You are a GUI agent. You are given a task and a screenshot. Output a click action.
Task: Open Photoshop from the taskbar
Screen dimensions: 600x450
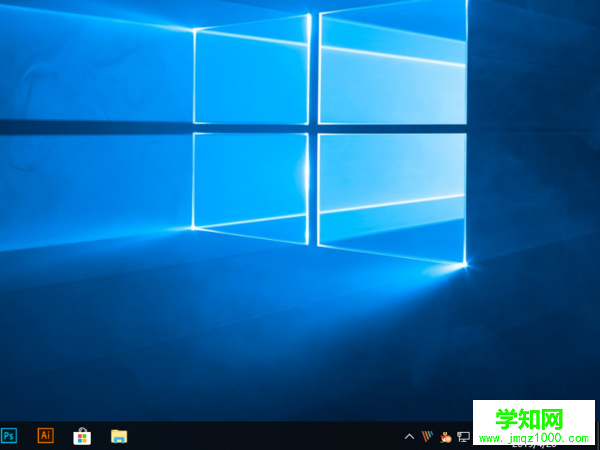[x=8, y=436]
